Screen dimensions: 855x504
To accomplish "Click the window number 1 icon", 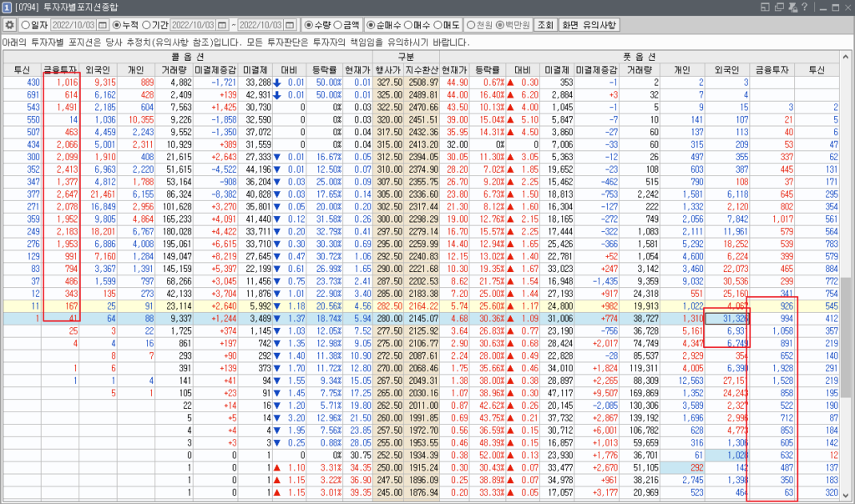I will click(x=7, y=8).
